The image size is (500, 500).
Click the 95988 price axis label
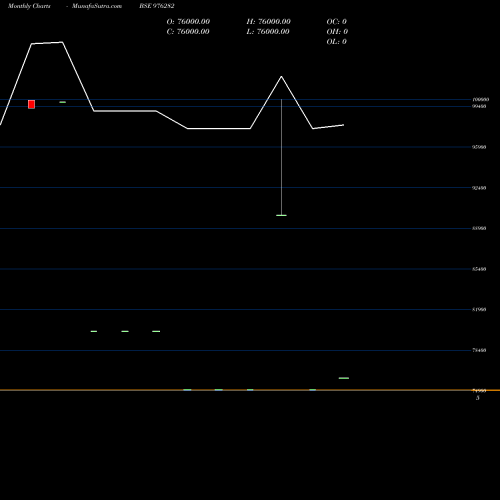pos(479,147)
